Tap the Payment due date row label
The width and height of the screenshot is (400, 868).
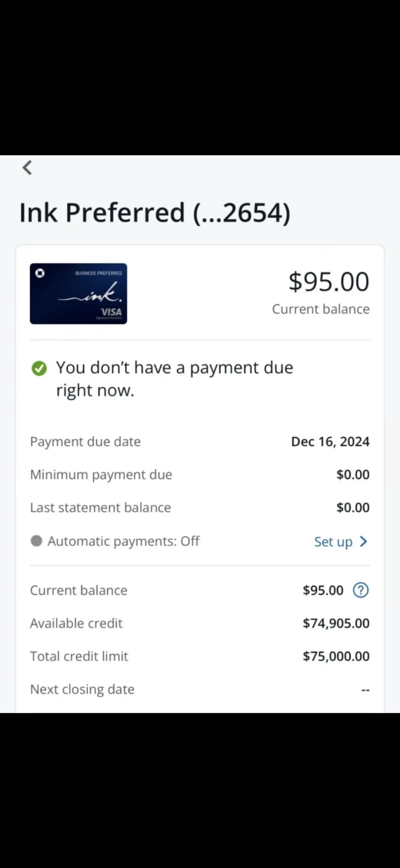85,442
